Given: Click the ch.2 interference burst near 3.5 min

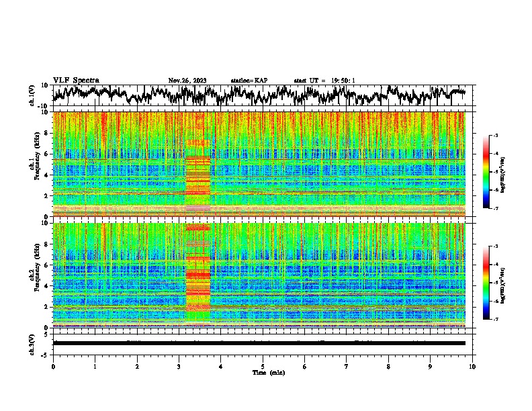Looking at the screenshot, I should pyautogui.click(x=198, y=271).
